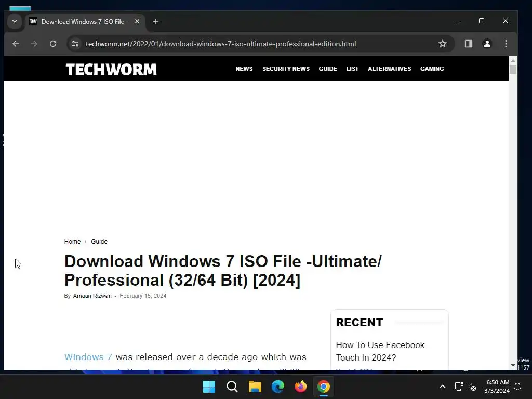Open the GUIDE menu item
Image resolution: width=532 pixels, height=399 pixels.
(328, 69)
